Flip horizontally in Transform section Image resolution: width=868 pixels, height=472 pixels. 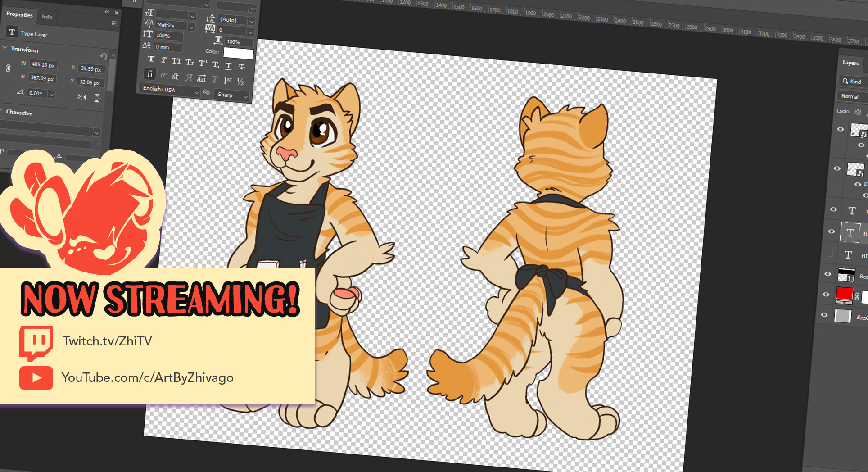click(81, 96)
